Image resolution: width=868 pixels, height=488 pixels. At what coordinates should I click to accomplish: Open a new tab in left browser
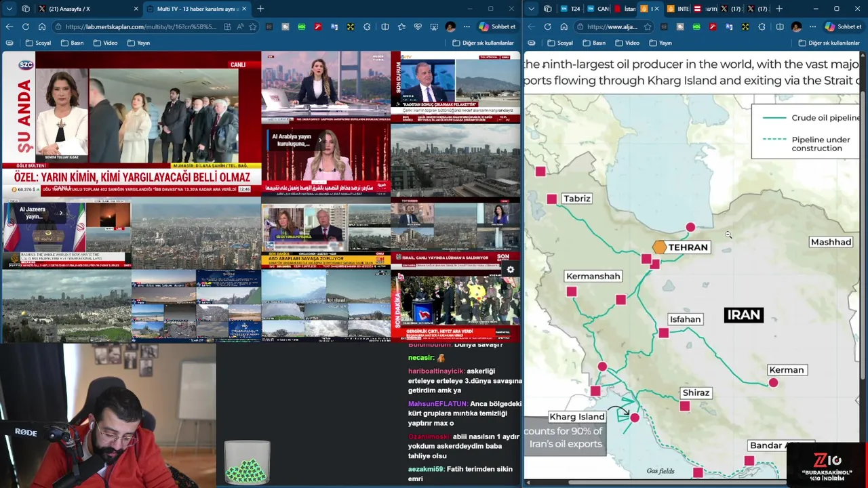[x=260, y=9]
